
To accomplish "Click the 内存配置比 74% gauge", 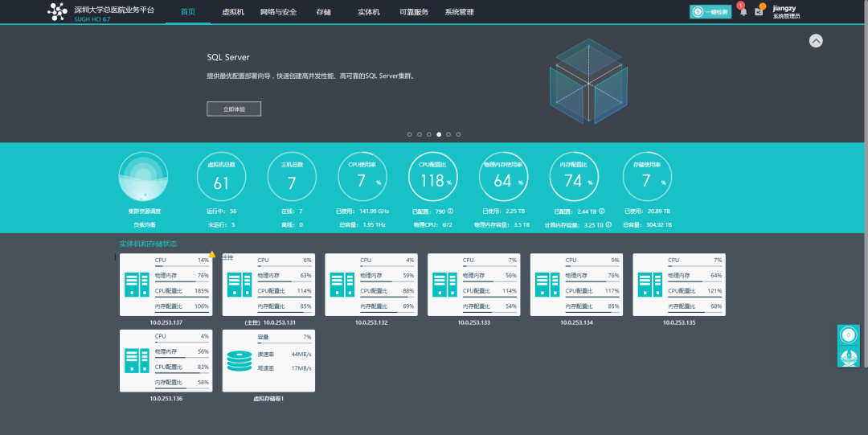I will (x=574, y=177).
